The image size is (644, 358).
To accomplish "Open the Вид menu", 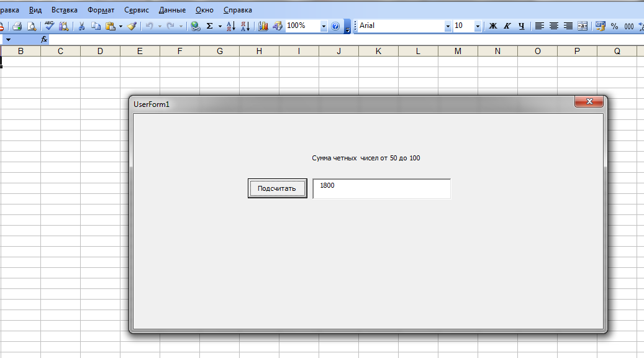I will click(35, 10).
